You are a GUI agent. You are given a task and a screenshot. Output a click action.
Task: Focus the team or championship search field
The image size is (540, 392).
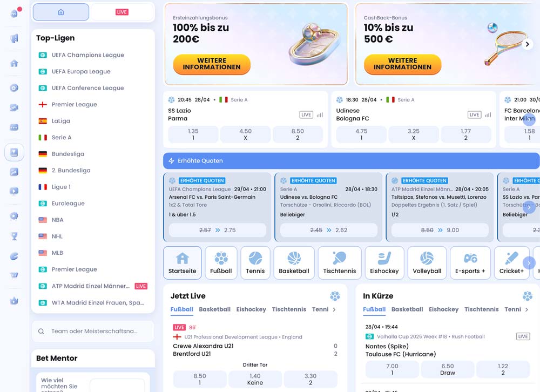94,332
